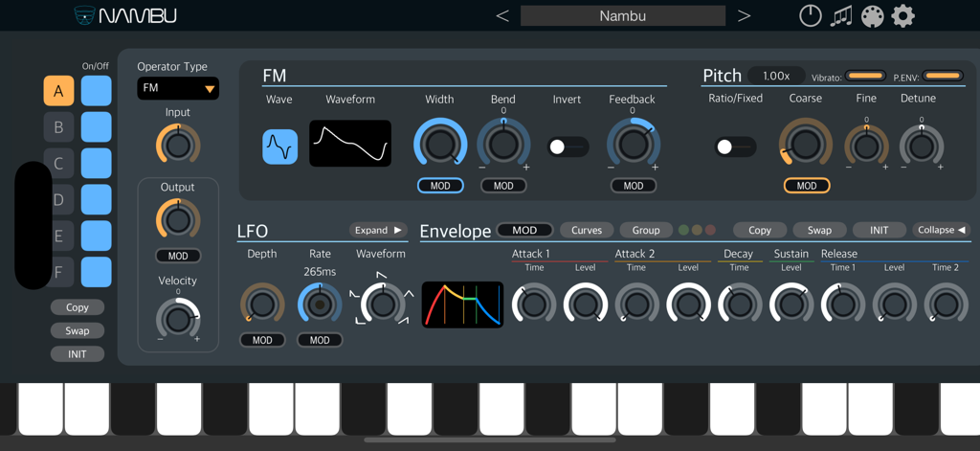The image size is (980, 451).
Task: Open the settings gear icon
Action: (902, 15)
